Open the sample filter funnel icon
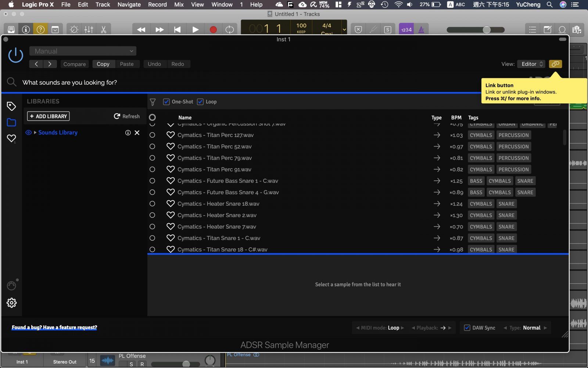This screenshot has width=588, height=368. 153,102
